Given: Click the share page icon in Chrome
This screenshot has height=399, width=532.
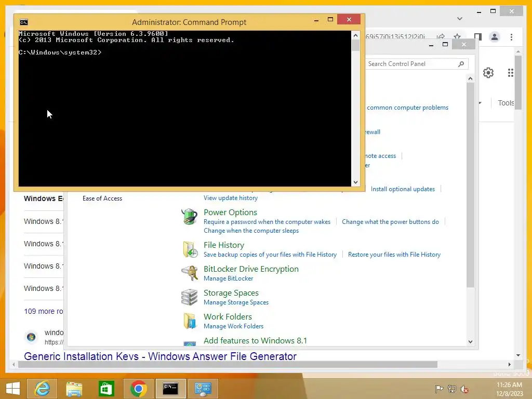Looking at the screenshot, I should 441,36.
